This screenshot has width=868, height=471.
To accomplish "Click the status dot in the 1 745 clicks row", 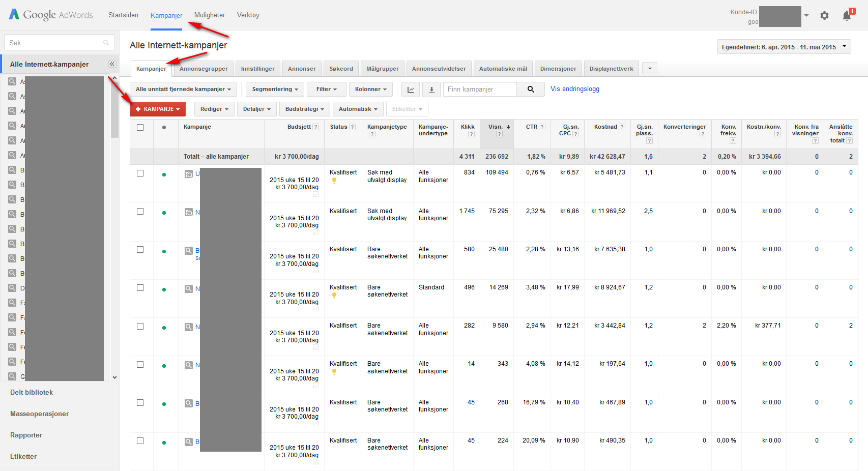I will click(x=164, y=213).
